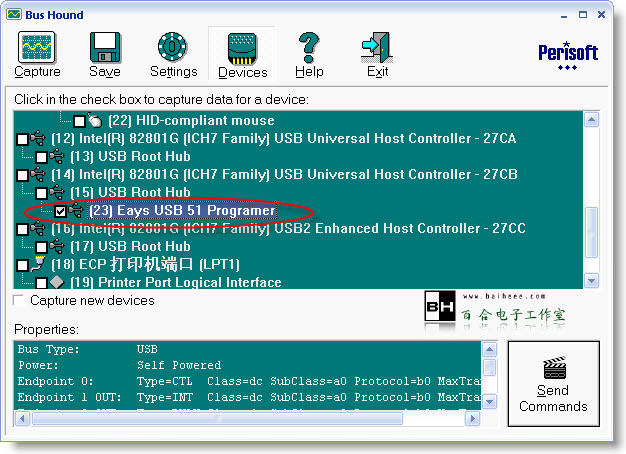Select the [13] USB Root Hub row
Screen dimensions: 626x454
click(x=130, y=156)
